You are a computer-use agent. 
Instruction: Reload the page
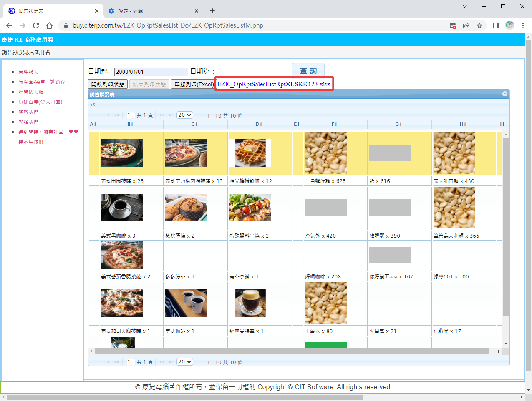click(x=36, y=25)
